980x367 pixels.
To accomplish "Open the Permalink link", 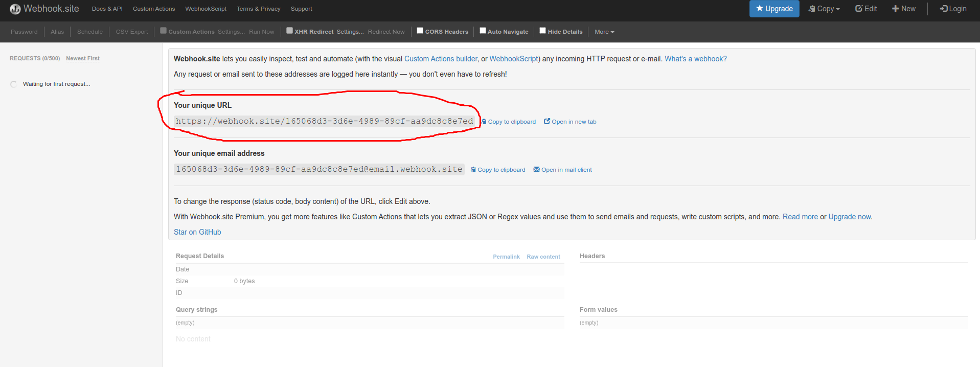I will click(506, 257).
